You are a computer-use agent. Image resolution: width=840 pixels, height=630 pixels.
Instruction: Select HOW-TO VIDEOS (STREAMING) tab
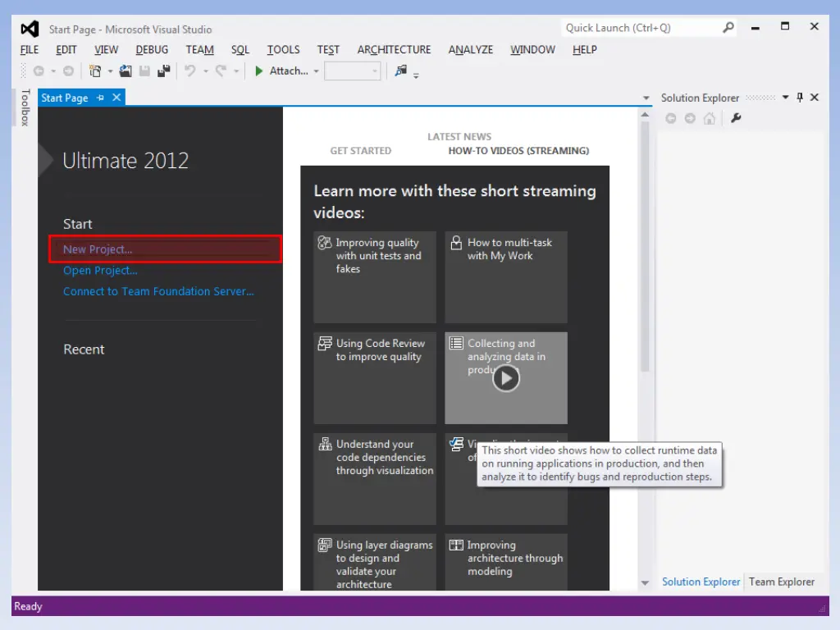[518, 151]
